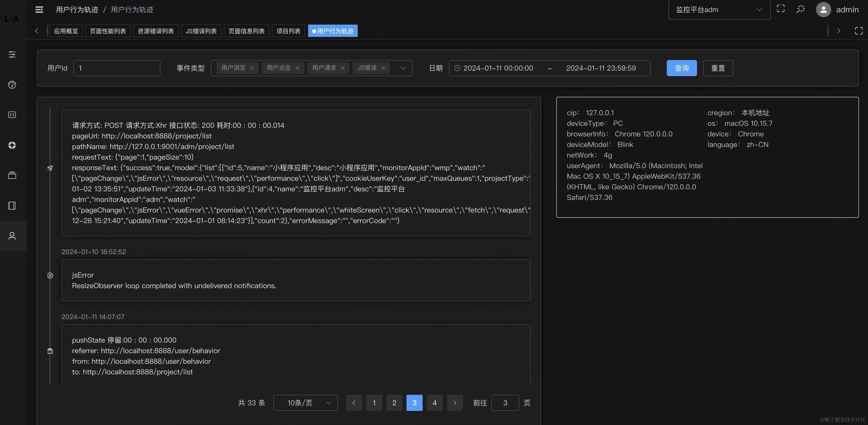Screen dimensions: 868x425
Task: Open the sliders settings sidebar icon
Action: [x=12, y=54]
